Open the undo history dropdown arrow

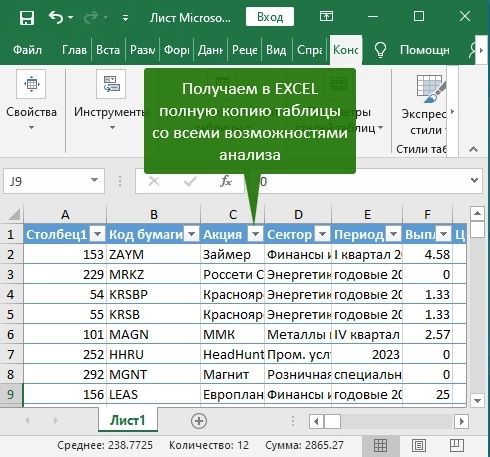pyautogui.click(x=71, y=17)
